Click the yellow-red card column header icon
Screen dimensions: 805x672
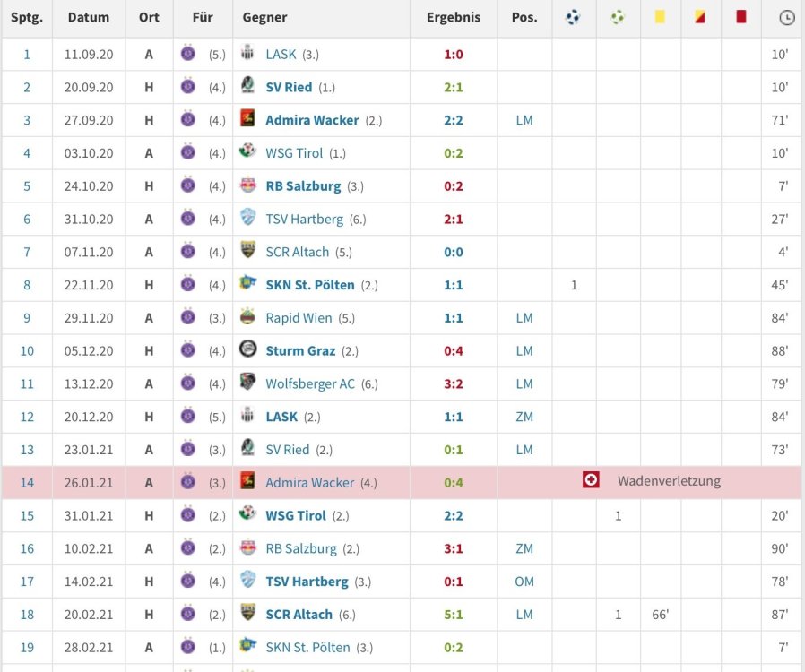pyautogui.click(x=700, y=17)
